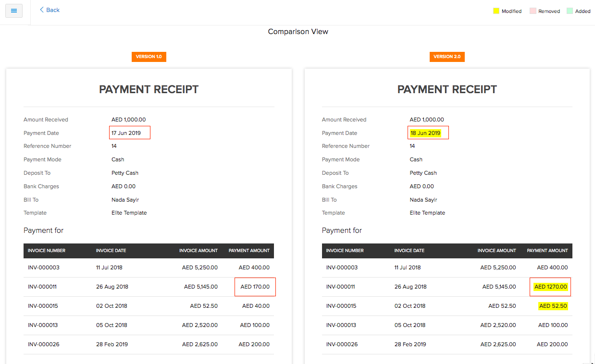Screen dimensions: 595x364
Task: Select the Version 2.0 badge
Action: [447, 57]
